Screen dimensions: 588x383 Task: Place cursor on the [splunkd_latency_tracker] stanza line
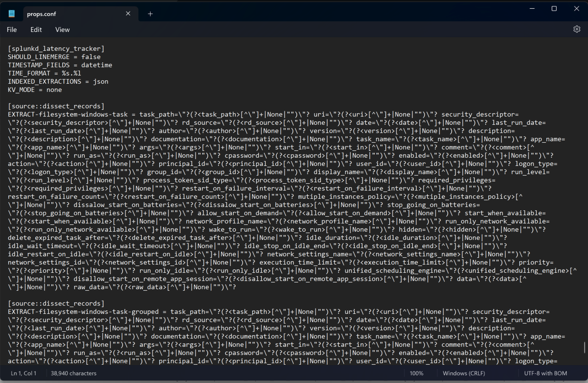click(56, 49)
